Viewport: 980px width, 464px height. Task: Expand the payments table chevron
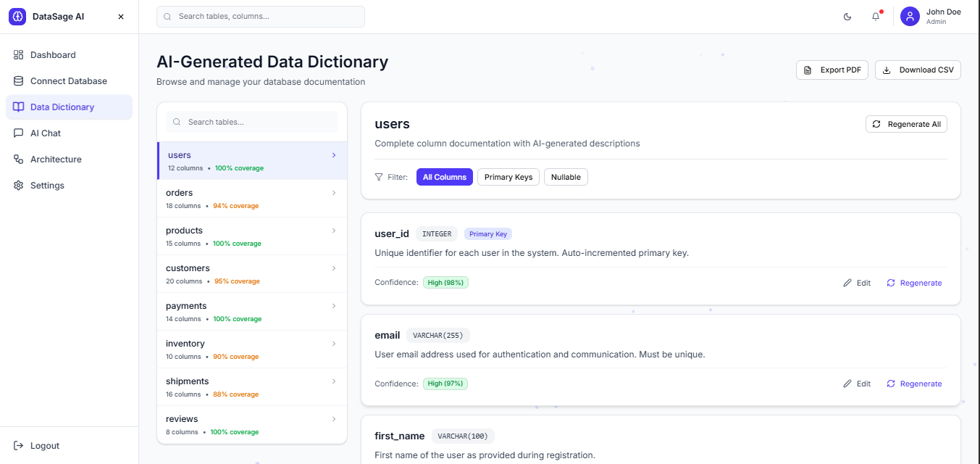pos(334,306)
